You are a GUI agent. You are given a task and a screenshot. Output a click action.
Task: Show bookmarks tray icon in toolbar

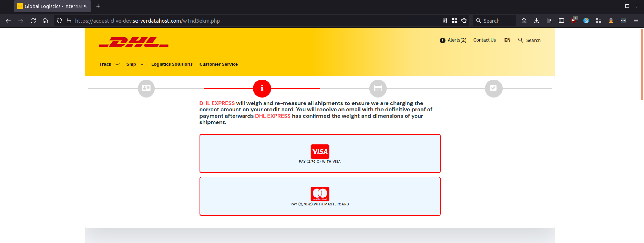click(x=524, y=21)
